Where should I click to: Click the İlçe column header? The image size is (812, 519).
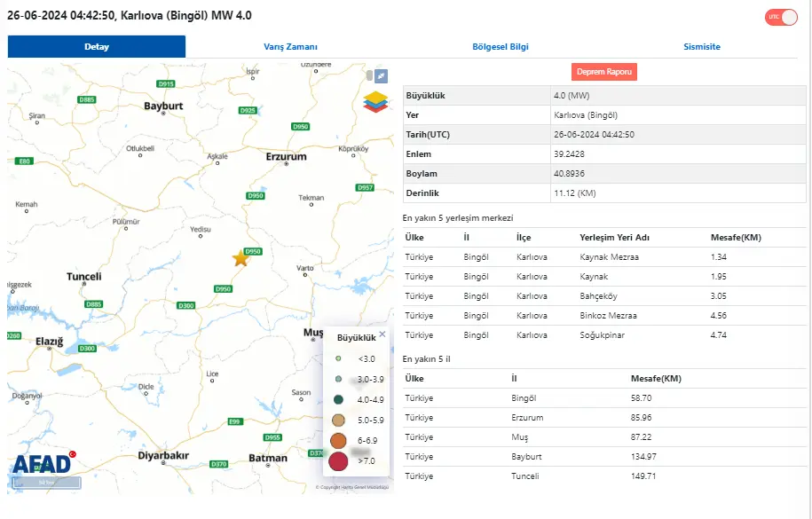pos(524,237)
